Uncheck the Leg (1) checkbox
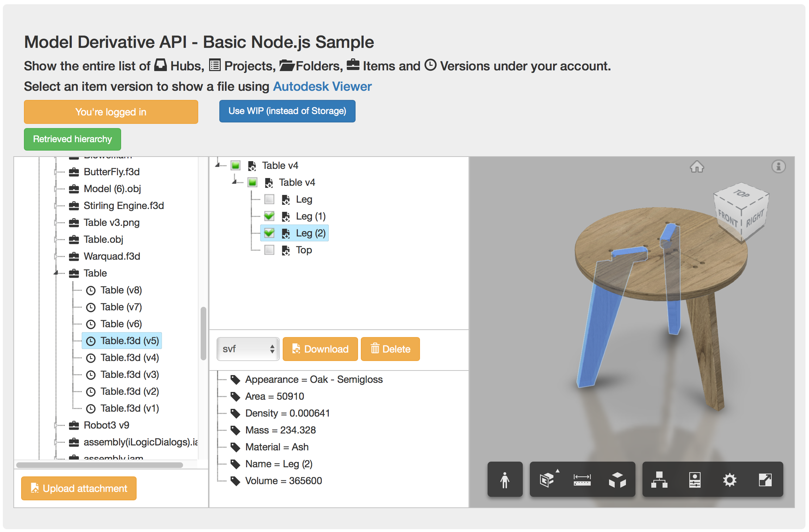The image size is (809, 532). 269,216
